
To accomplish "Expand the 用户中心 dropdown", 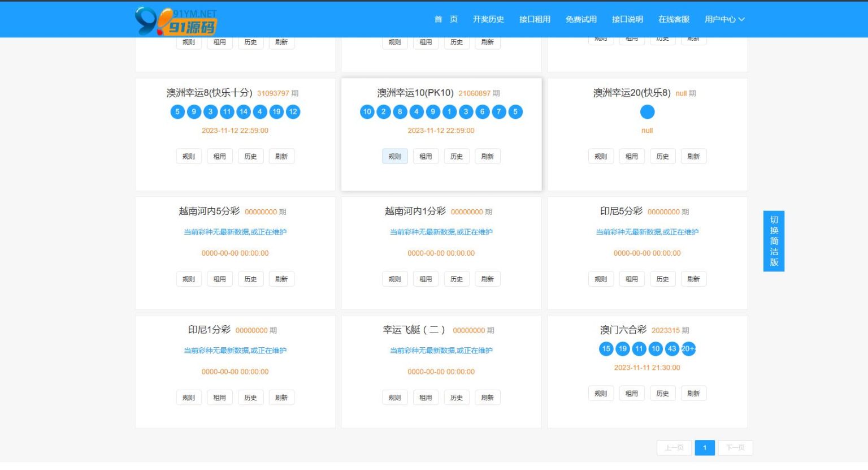I will coord(724,19).
